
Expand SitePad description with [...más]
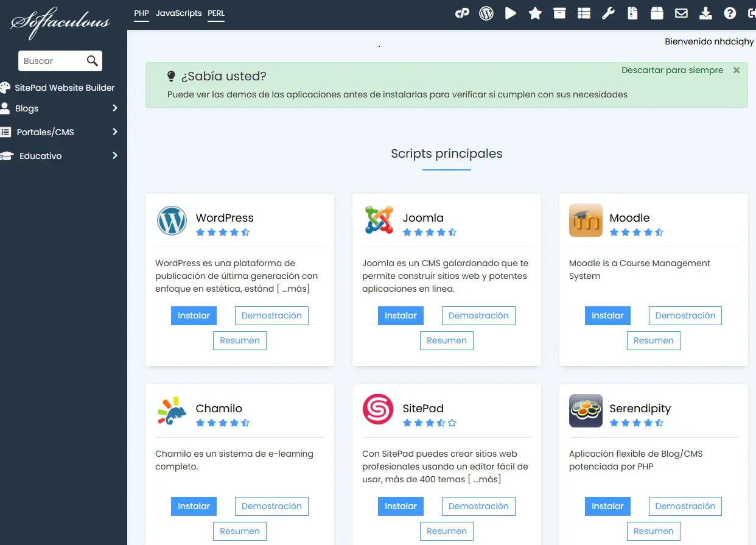point(484,479)
